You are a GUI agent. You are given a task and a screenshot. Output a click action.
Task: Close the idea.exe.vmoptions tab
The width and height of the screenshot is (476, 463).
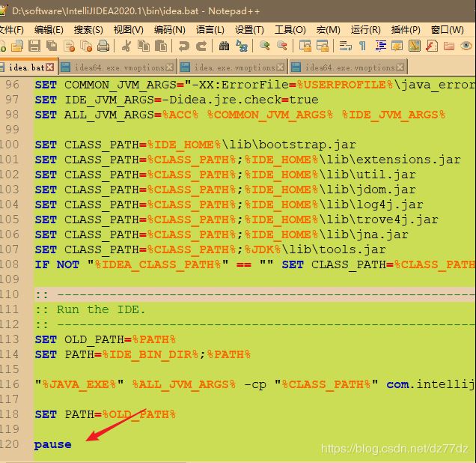click(x=281, y=67)
